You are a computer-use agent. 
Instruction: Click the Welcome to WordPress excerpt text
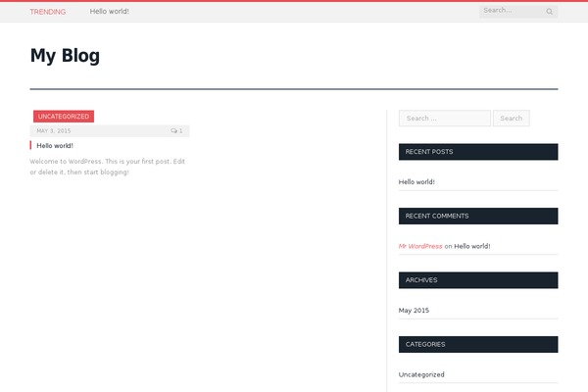[107, 167]
